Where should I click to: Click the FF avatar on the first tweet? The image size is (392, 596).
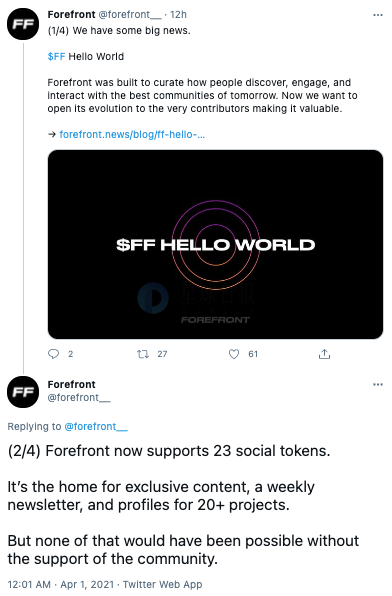click(23, 24)
